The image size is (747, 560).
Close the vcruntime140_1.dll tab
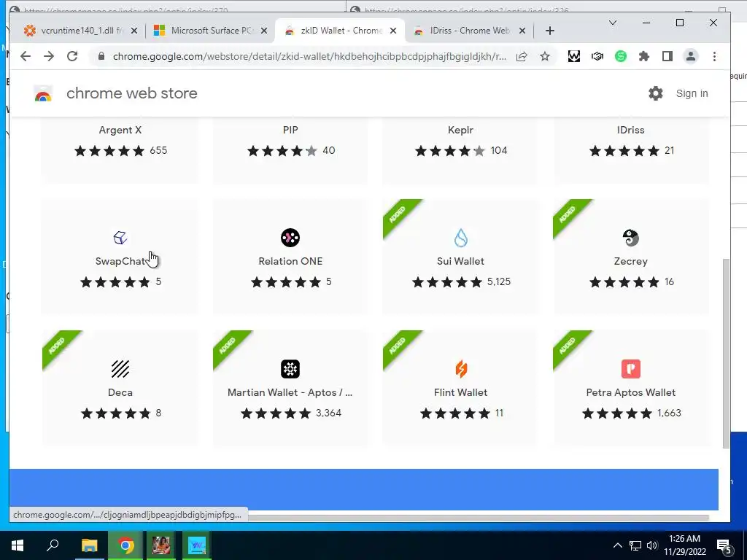(134, 31)
